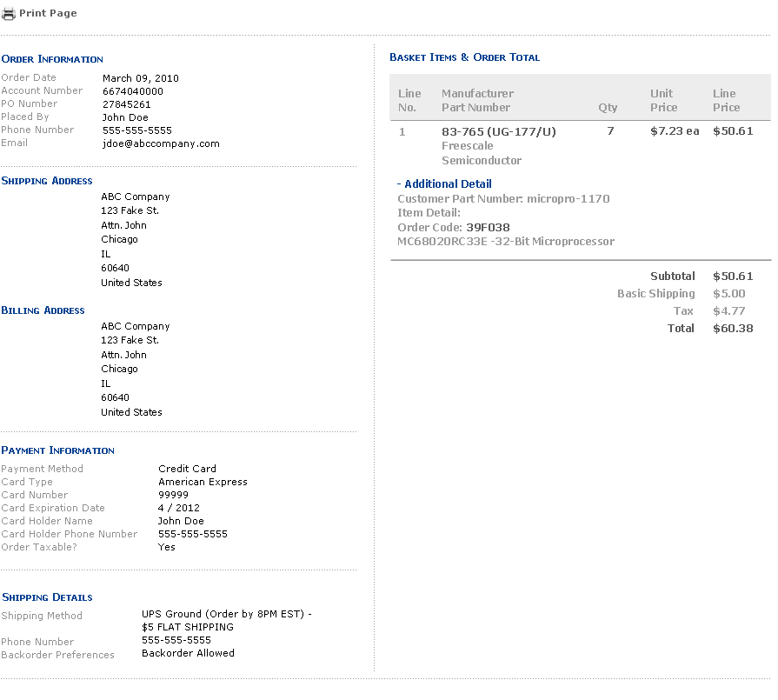
Task: Click Line No. column header
Action: tap(409, 100)
